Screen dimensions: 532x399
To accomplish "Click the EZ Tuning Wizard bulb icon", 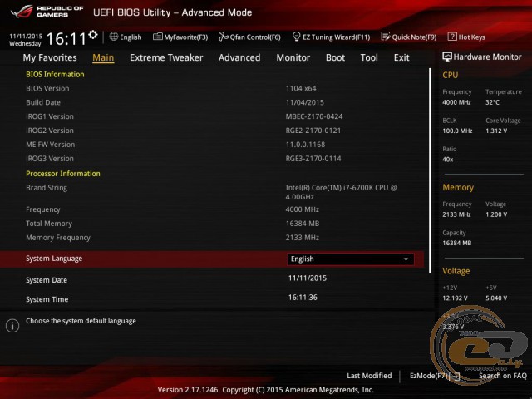I will (x=296, y=37).
